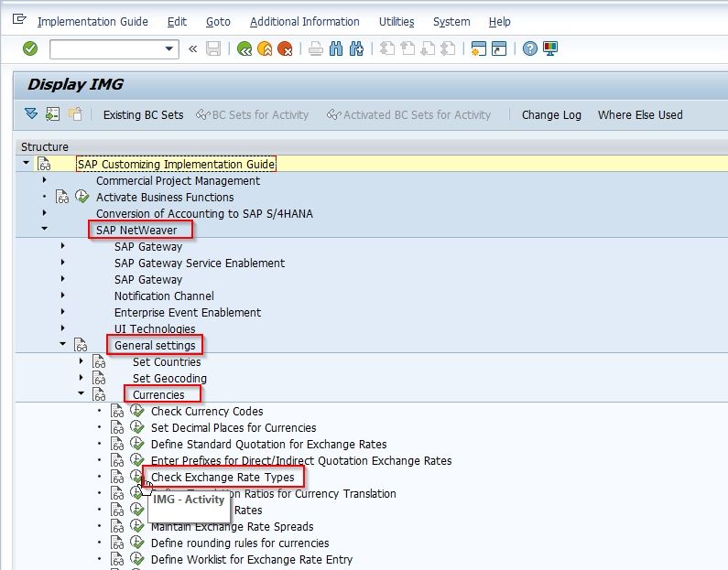Open the Implementation Guide menu
Screen dimensions: 728x570
tap(92, 22)
